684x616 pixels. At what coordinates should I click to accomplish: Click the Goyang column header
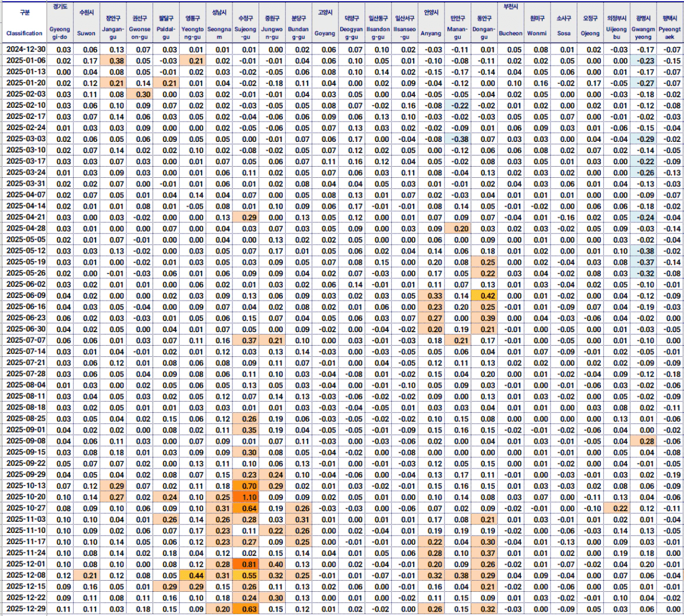(x=325, y=22)
